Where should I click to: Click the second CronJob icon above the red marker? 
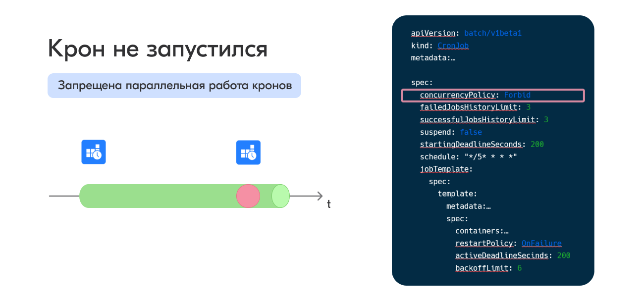point(248,152)
